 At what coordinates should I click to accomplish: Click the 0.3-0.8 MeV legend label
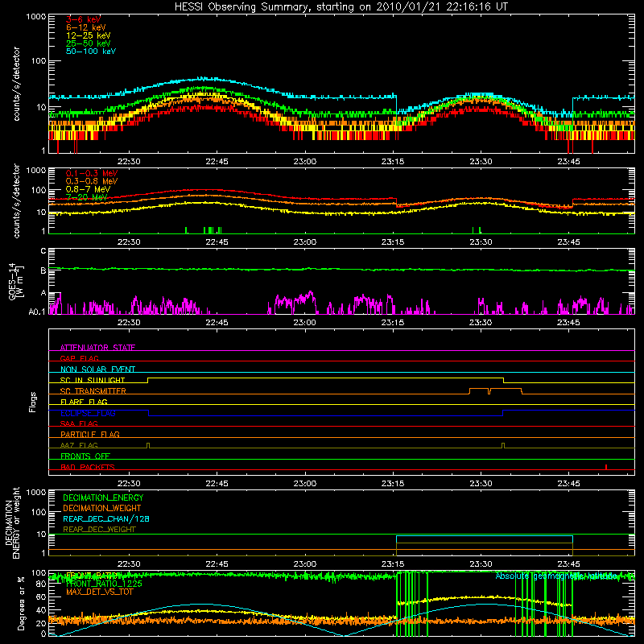coord(92,181)
